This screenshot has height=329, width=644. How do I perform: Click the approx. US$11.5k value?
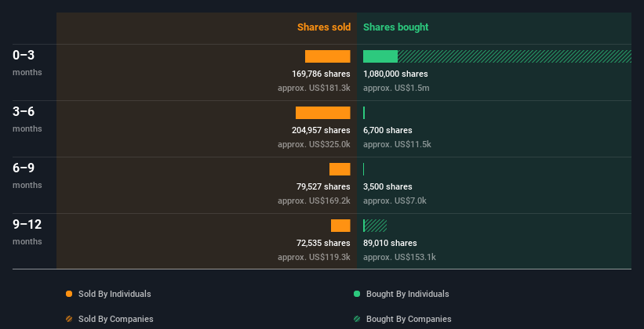pos(397,144)
